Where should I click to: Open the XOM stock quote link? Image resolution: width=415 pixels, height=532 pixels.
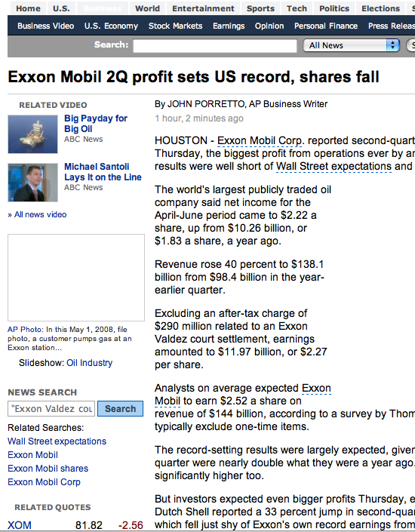coord(20,525)
